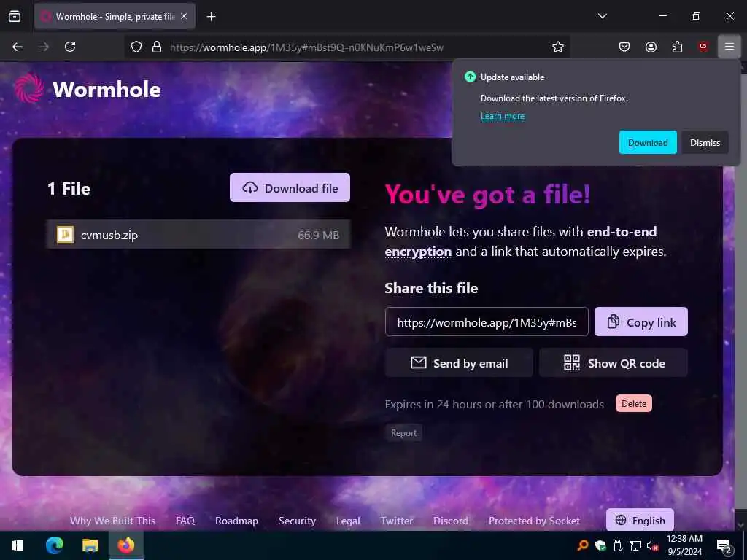Click the 66.9 MB file size

(318, 235)
